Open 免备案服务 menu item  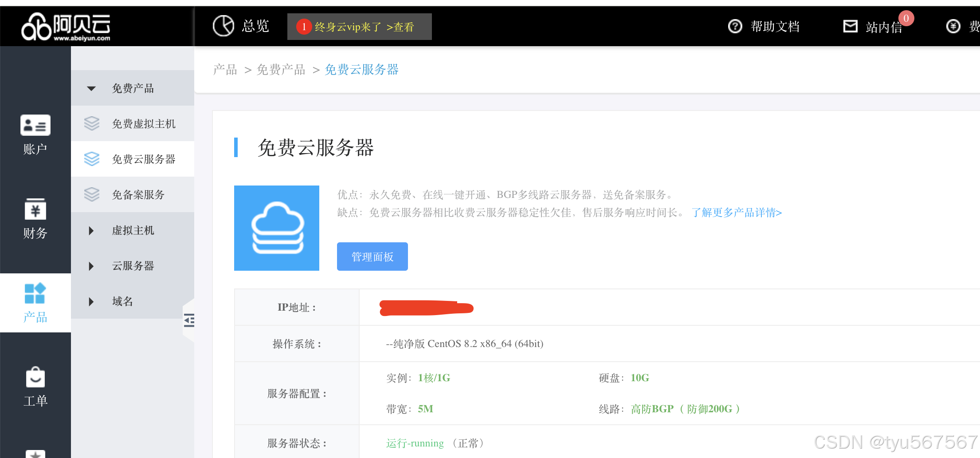point(133,194)
